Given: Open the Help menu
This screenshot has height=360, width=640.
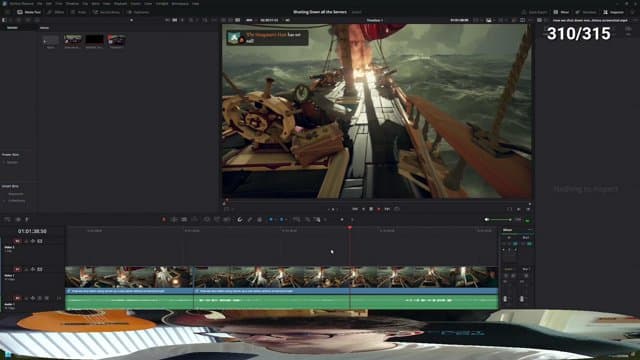Looking at the screenshot, I should (x=196, y=4).
